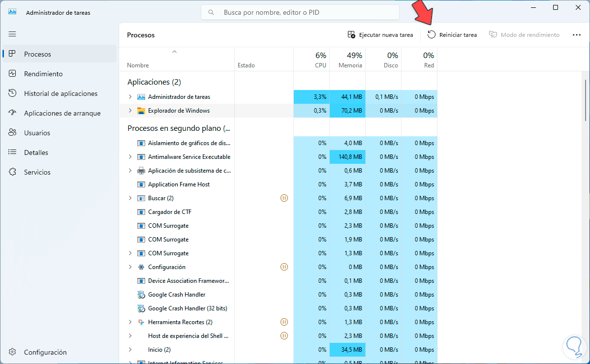Expand the Inicio (2) group

tap(130, 350)
